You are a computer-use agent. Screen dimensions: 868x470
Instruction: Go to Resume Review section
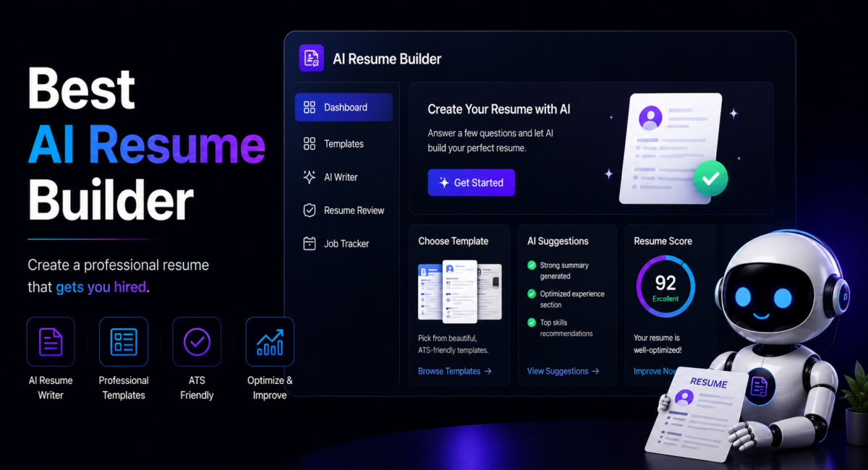(x=344, y=210)
